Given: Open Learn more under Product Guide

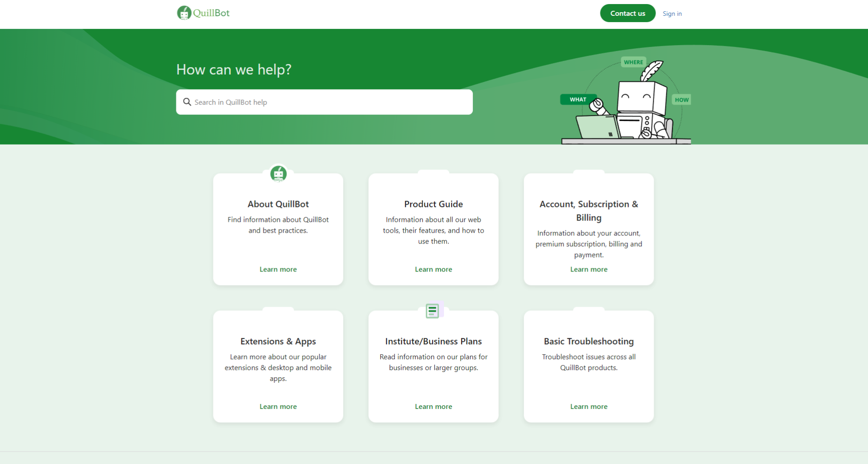Looking at the screenshot, I should pos(433,269).
